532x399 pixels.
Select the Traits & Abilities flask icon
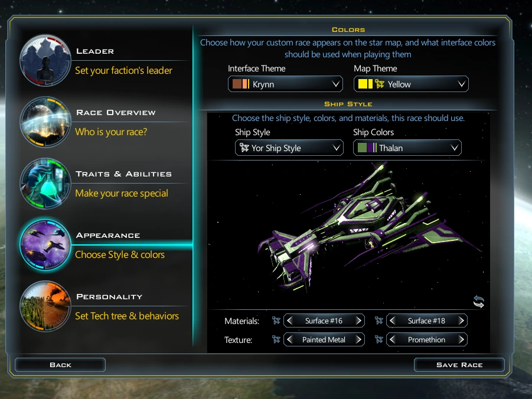pyautogui.click(x=45, y=184)
